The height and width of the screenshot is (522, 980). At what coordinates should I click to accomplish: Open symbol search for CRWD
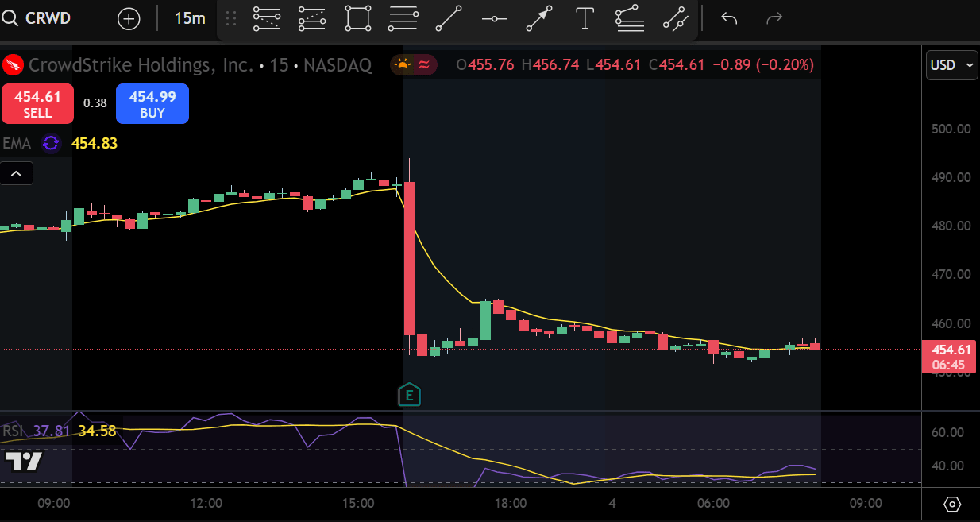coord(37,17)
